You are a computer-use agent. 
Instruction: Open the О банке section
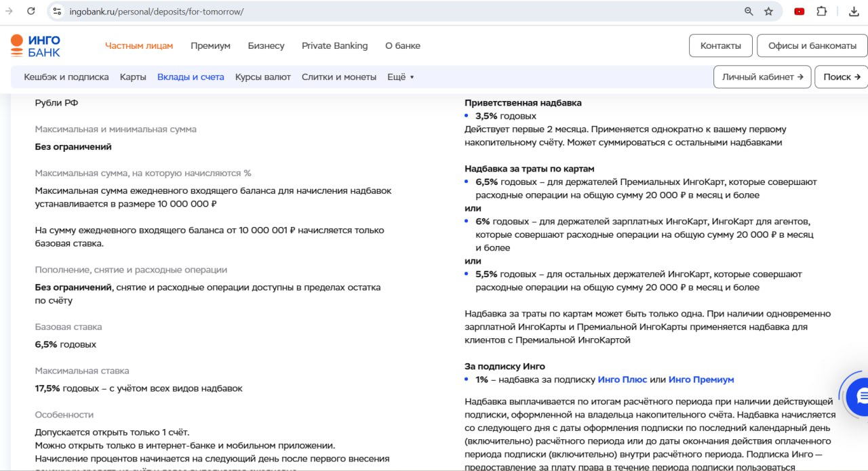coord(403,45)
